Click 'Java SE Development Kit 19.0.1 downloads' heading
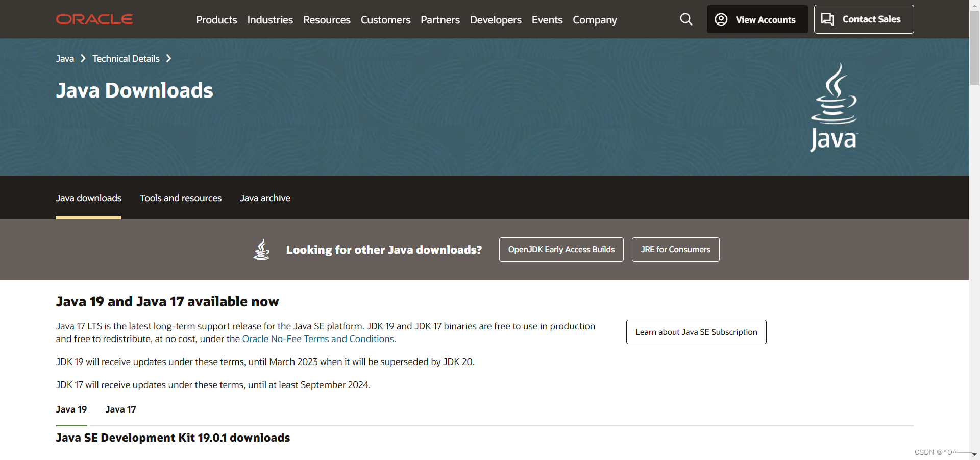 tap(173, 438)
